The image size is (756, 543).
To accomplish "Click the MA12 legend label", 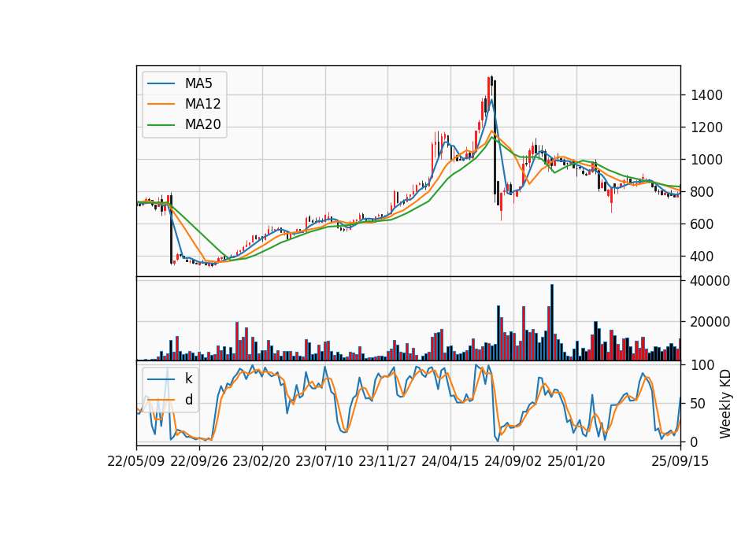I will coord(202,104).
